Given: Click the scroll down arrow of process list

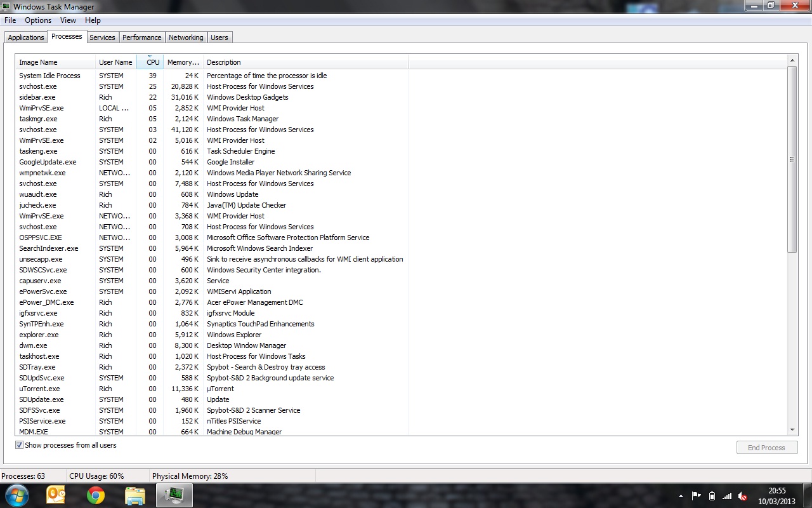Looking at the screenshot, I should [792, 430].
